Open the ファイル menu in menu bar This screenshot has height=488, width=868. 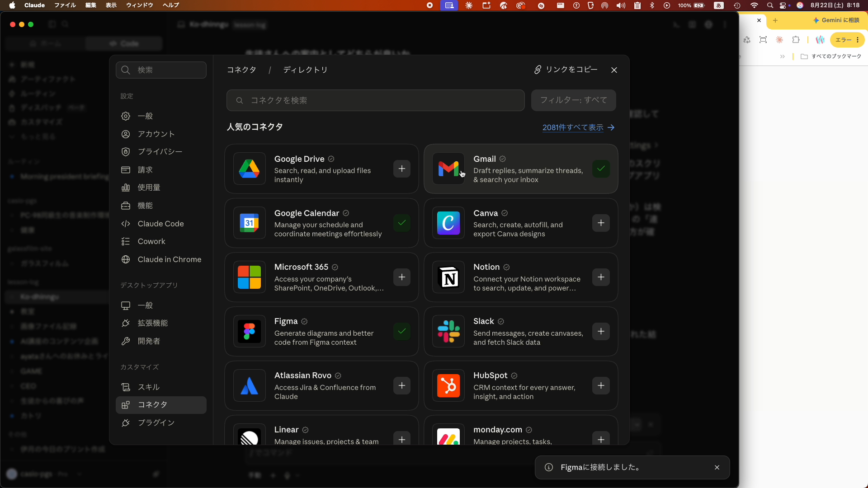(x=65, y=5)
